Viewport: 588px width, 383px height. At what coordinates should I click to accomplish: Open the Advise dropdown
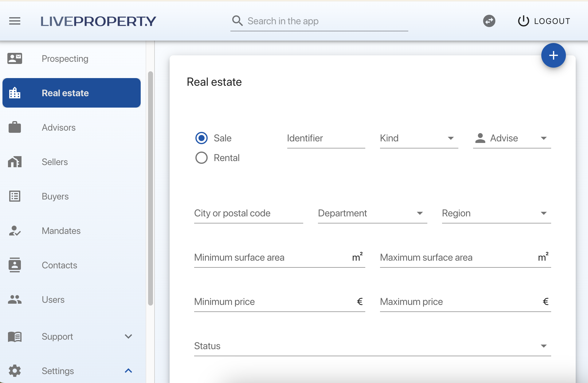512,138
